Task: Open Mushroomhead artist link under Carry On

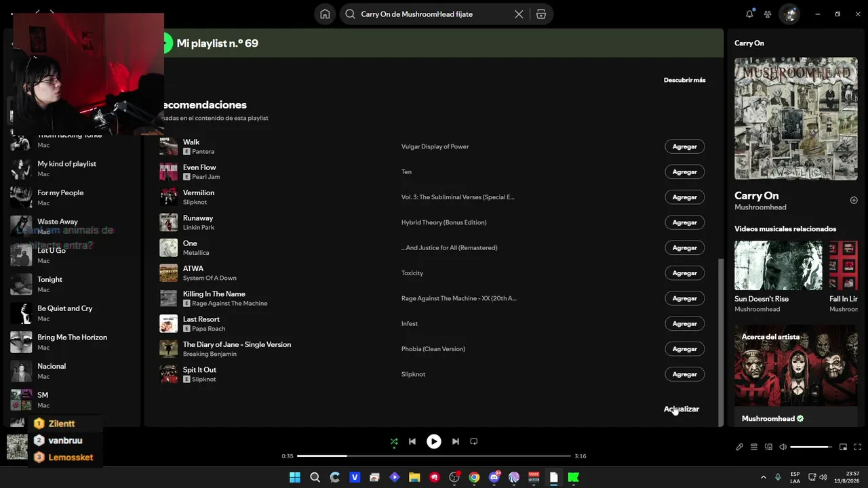Action: coord(760,207)
